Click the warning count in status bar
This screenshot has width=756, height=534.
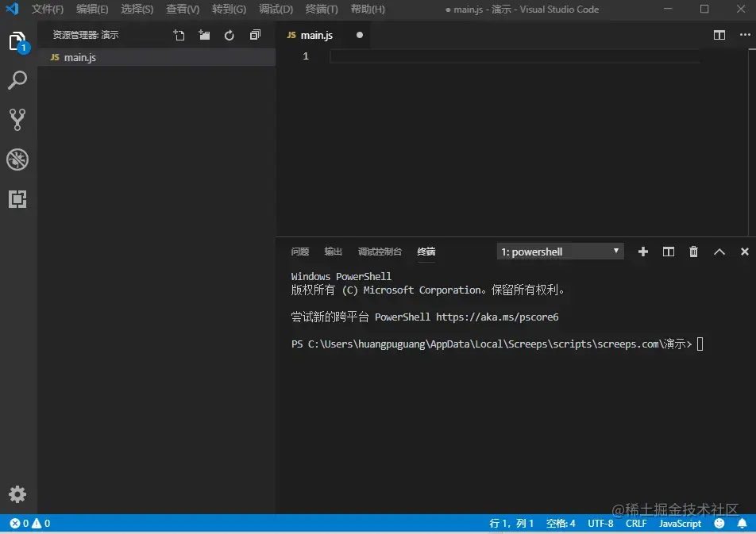pyautogui.click(x=41, y=524)
